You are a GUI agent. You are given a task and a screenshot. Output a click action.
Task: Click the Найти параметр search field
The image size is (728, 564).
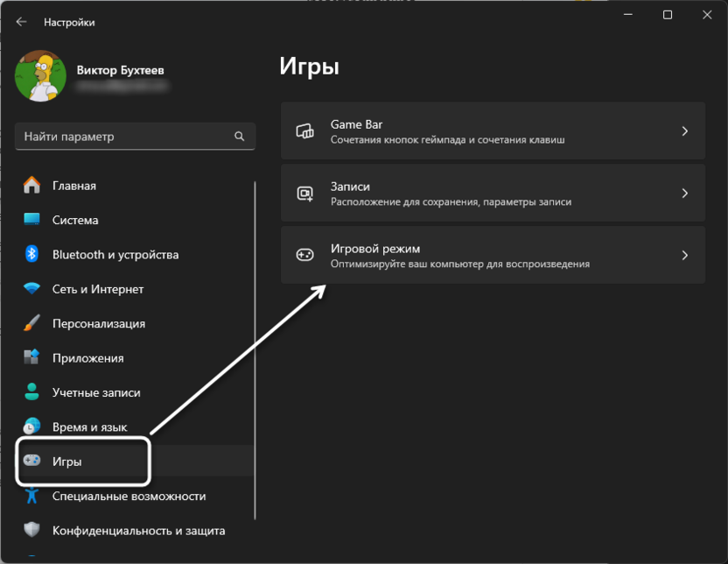127,137
